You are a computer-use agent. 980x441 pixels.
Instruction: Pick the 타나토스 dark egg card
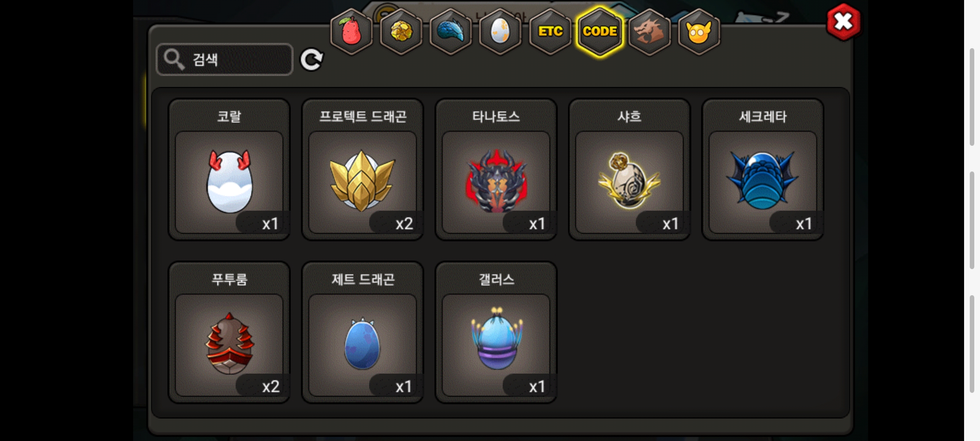(496, 169)
